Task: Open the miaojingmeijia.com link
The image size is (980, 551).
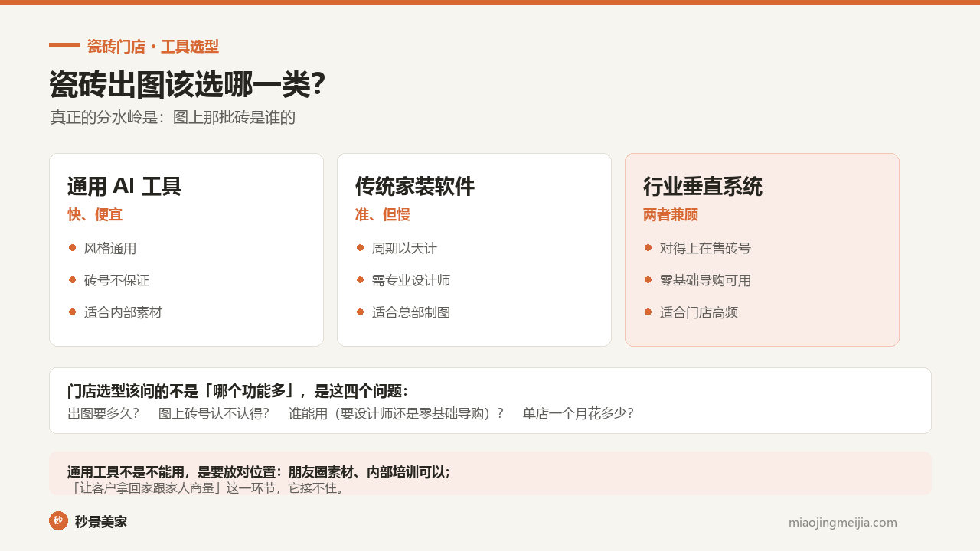Action: click(x=842, y=523)
